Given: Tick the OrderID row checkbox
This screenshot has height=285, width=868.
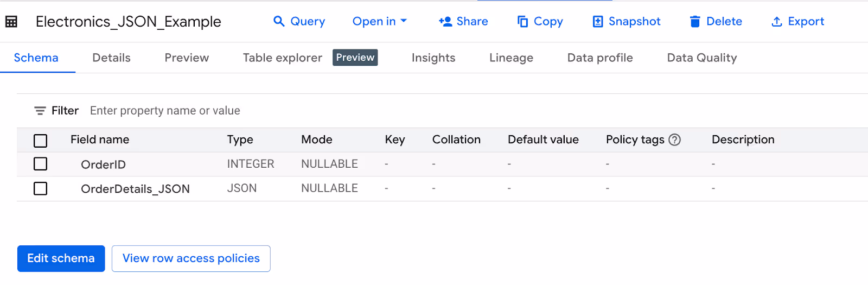Looking at the screenshot, I should [41, 164].
